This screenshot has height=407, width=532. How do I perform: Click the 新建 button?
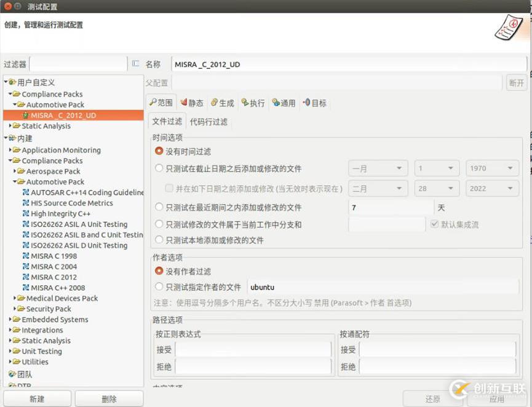coord(38,398)
